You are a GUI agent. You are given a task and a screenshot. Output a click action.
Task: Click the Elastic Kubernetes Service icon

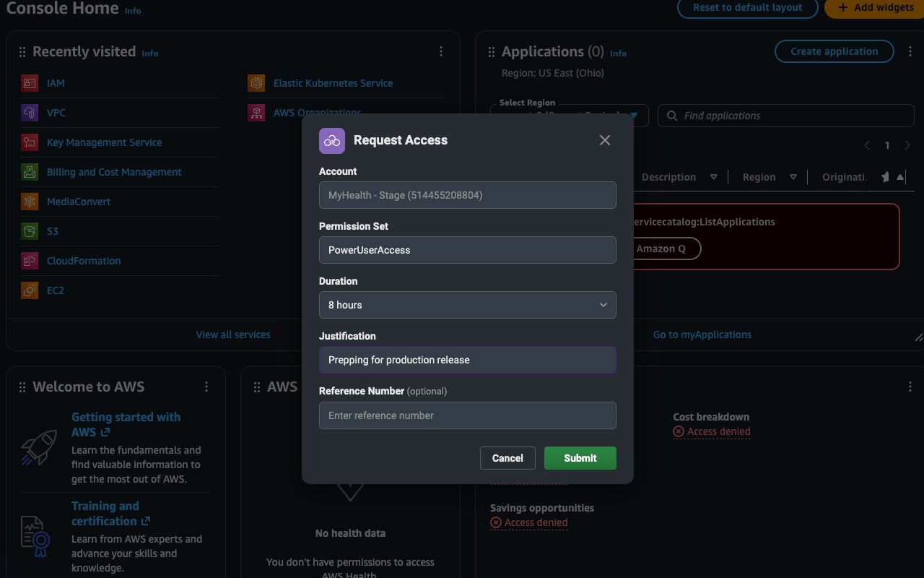pyautogui.click(x=256, y=83)
